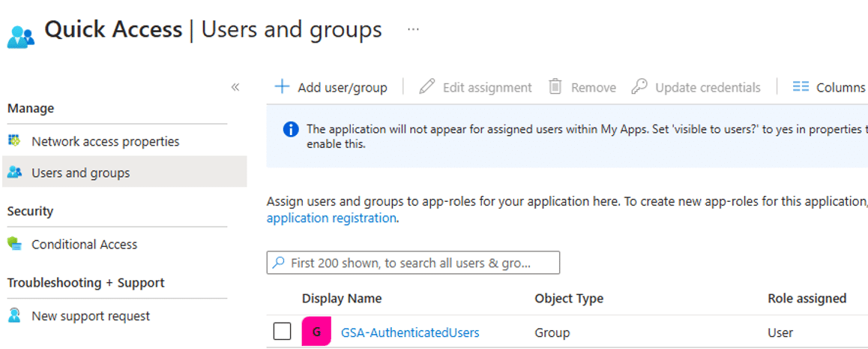Open GSA-AuthenticatedUsers group link
This screenshot has height=349, width=868.
click(x=410, y=332)
